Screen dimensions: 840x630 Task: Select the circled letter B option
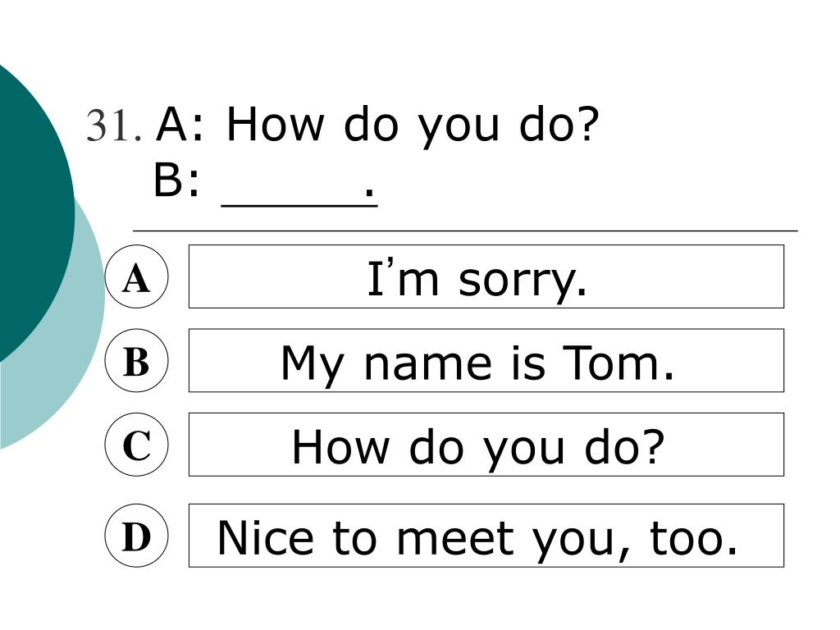pos(137,361)
